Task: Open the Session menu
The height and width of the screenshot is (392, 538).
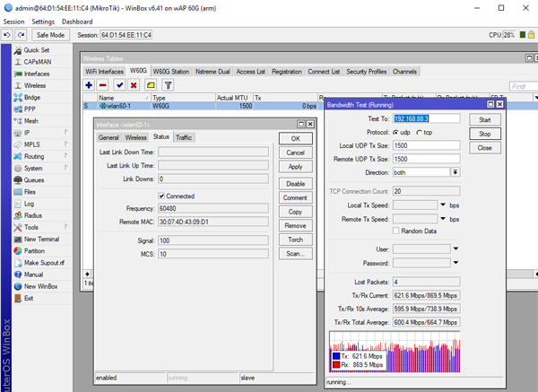Action: point(13,22)
